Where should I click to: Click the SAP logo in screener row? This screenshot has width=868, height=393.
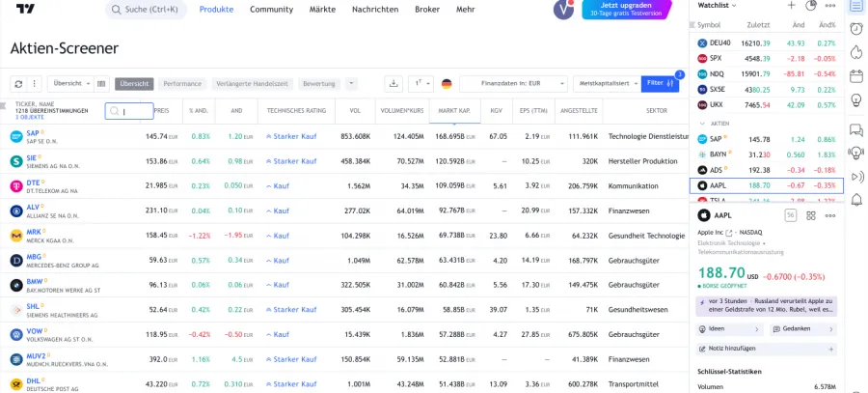pyautogui.click(x=16, y=136)
